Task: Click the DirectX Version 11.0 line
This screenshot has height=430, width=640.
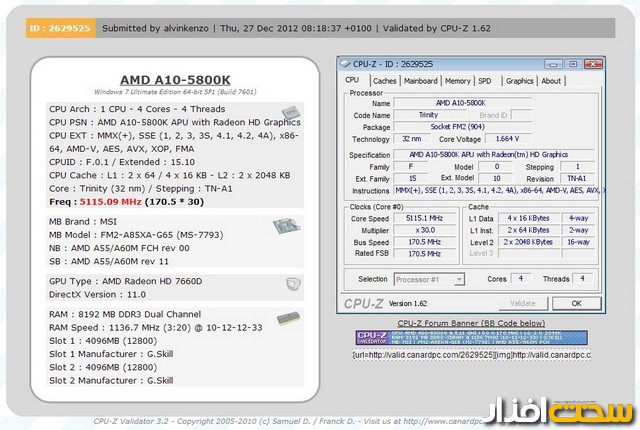Action: (x=97, y=295)
